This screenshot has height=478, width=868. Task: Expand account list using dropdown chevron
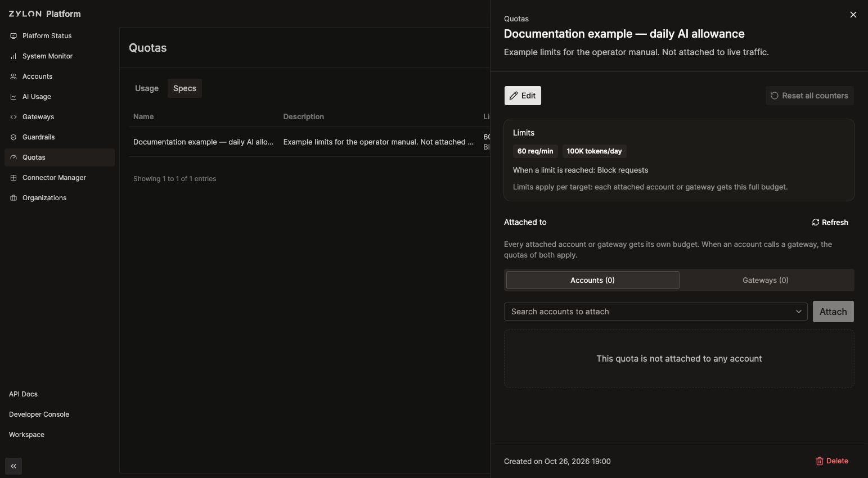(x=798, y=312)
